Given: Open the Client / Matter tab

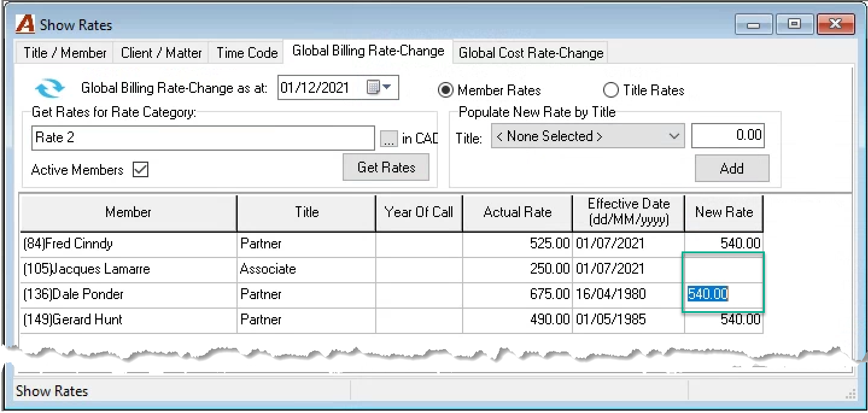Looking at the screenshot, I should click(161, 52).
